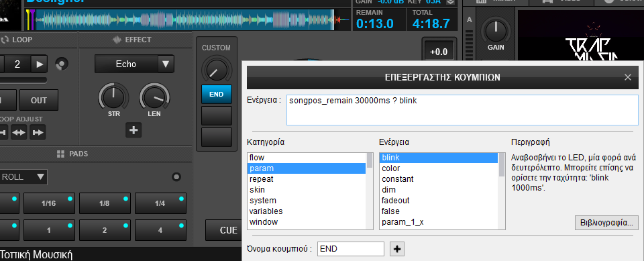Click the loop double-arrow adjust icon

click(x=19, y=132)
